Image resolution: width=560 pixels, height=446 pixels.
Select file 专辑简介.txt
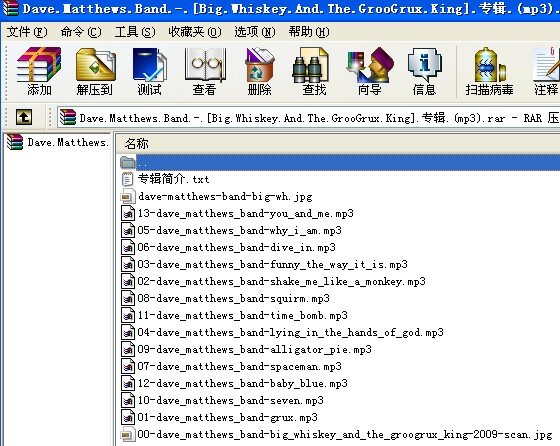173,179
